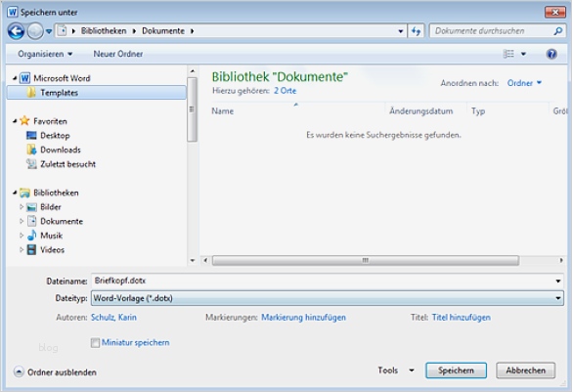Viewport: 572px width, 392px height.
Task: Select Bibliotheken in the address path
Action: tap(104, 31)
